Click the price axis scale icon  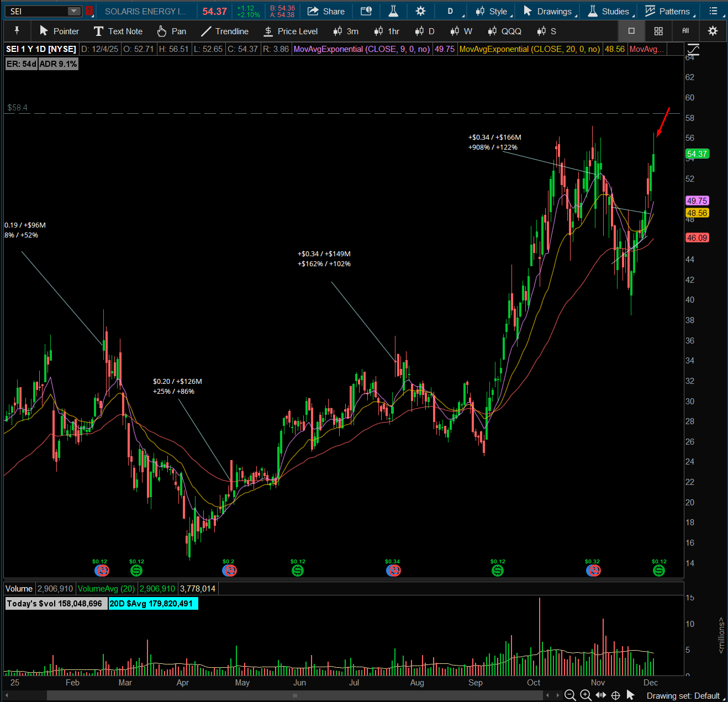693,50
